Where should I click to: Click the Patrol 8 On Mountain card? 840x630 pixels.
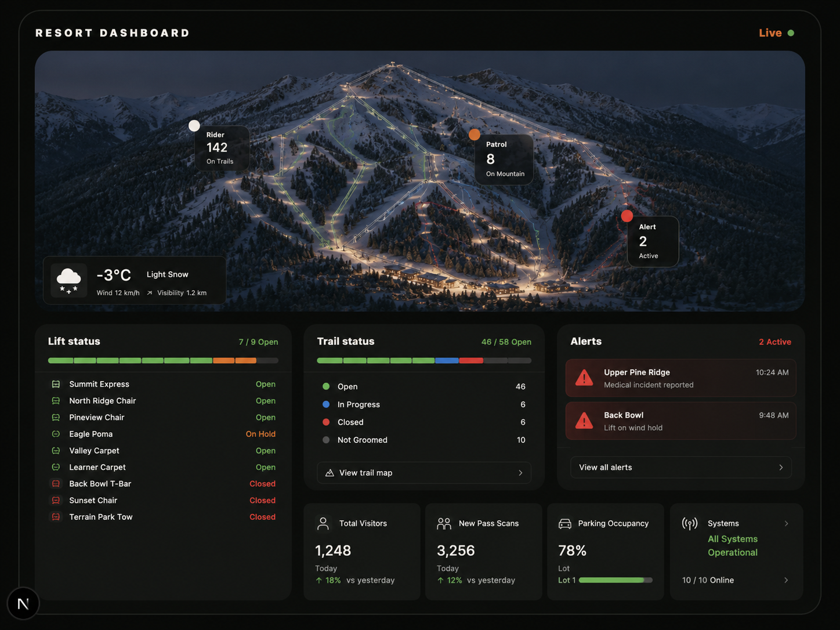(505, 160)
